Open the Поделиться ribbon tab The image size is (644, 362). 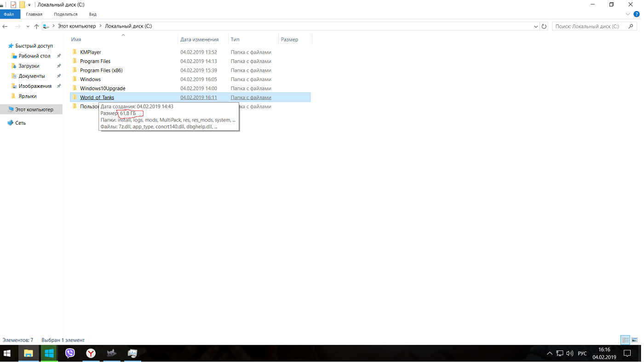click(x=66, y=14)
